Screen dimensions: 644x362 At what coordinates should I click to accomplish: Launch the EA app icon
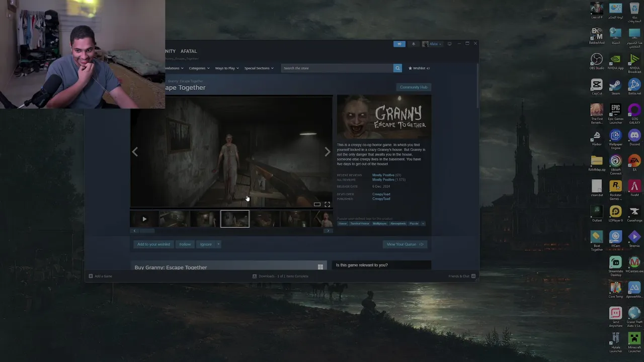click(634, 163)
